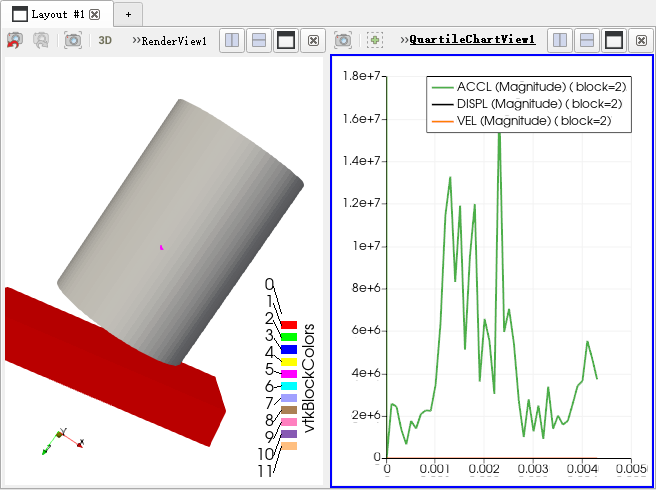Maximize the QuartileChartView1 pane
This screenshot has width=656, height=490.
(x=614, y=40)
